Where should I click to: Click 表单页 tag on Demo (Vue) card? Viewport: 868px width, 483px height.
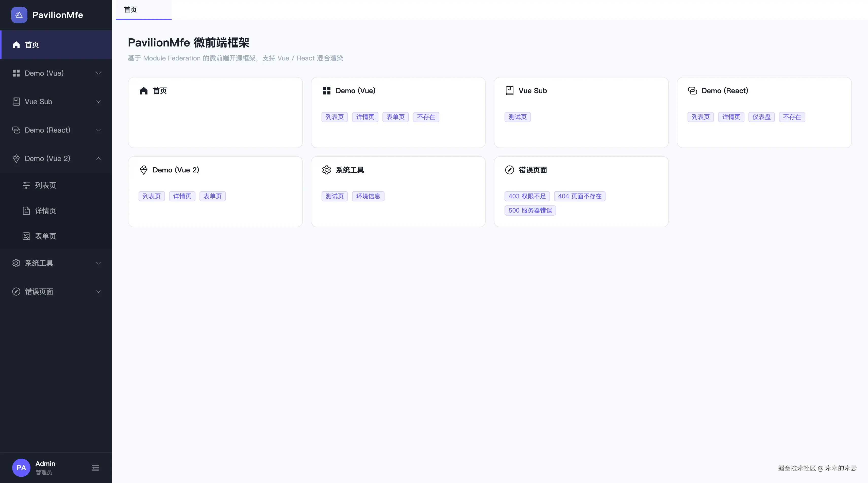point(396,117)
